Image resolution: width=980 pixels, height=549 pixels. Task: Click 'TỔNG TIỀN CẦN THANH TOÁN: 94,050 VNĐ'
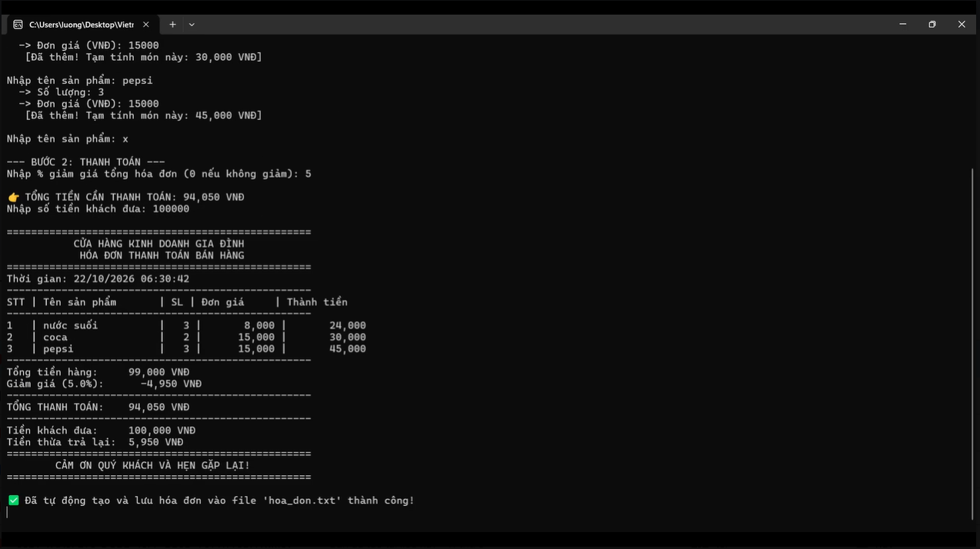135,198
